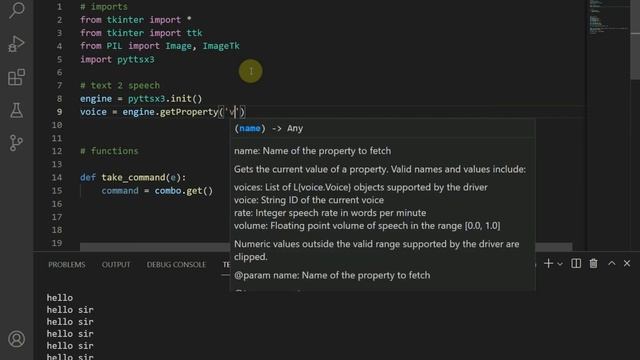
Task: Maximize the panel with the up chevron
Action: click(611, 264)
